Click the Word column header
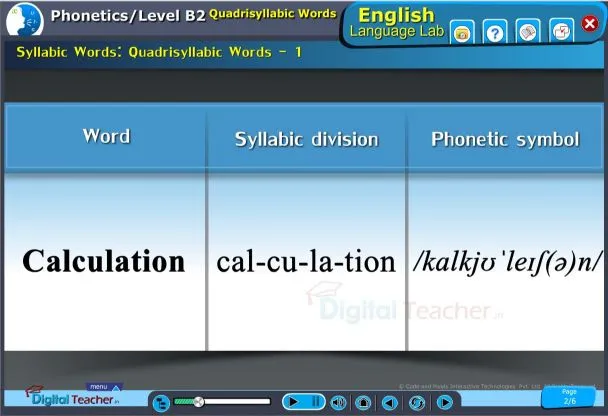This screenshot has width=608, height=416. (106, 136)
